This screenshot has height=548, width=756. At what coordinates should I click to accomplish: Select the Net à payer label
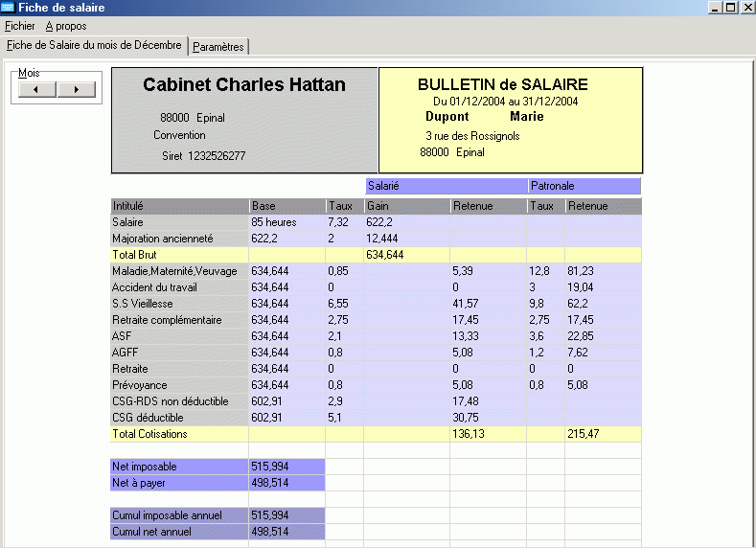179,483
